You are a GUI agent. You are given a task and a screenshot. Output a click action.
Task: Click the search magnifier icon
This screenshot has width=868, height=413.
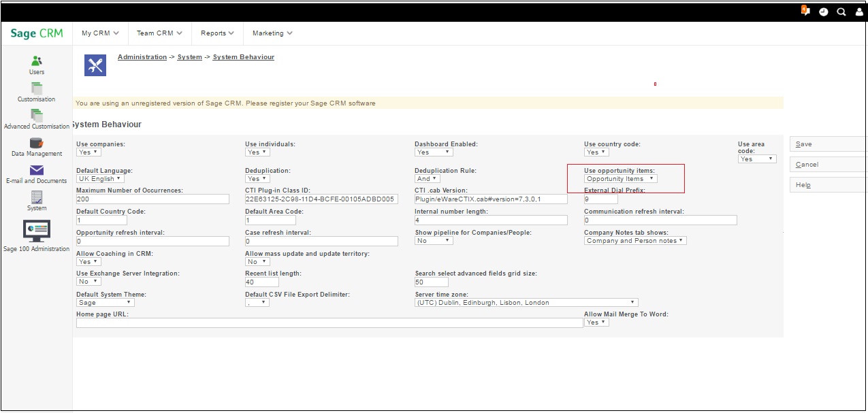841,12
